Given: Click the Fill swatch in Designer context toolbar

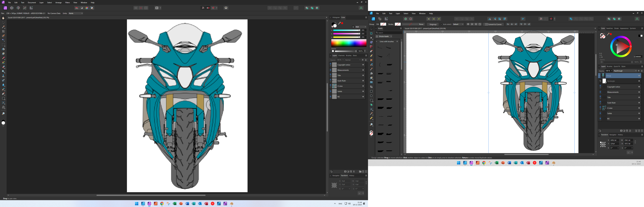Looking at the screenshot, I should coord(383,24).
